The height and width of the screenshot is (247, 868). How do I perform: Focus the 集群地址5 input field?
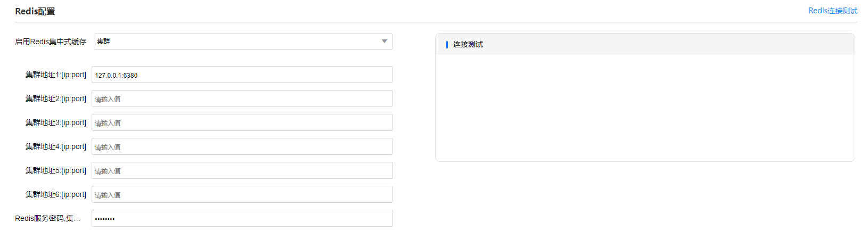click(x=242, y=171)
